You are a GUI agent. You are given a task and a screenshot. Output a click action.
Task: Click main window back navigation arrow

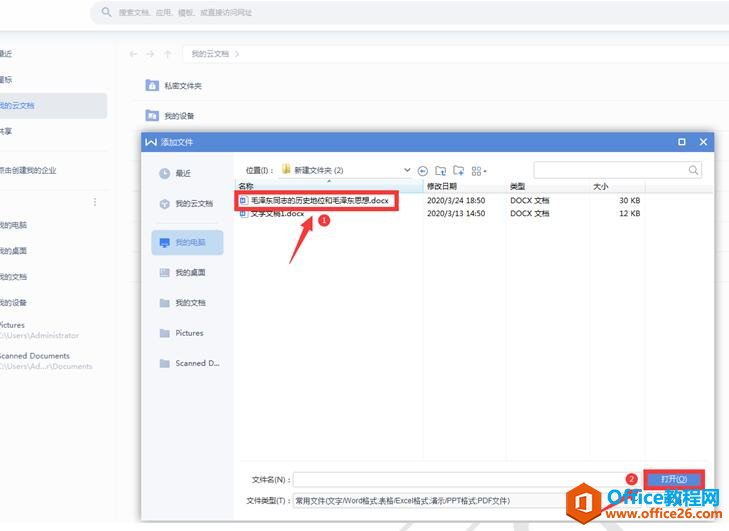[133, 54]
